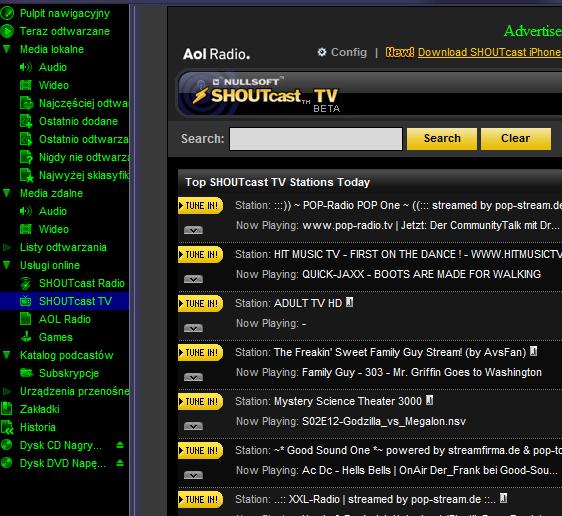
Task: Click the Historia history icon
Action: coord(7,427)
